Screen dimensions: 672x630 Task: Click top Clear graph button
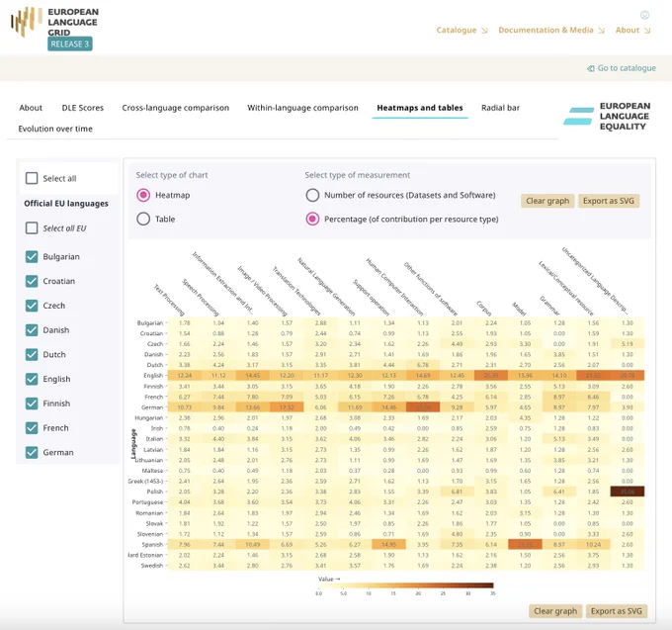click(547, 201)
